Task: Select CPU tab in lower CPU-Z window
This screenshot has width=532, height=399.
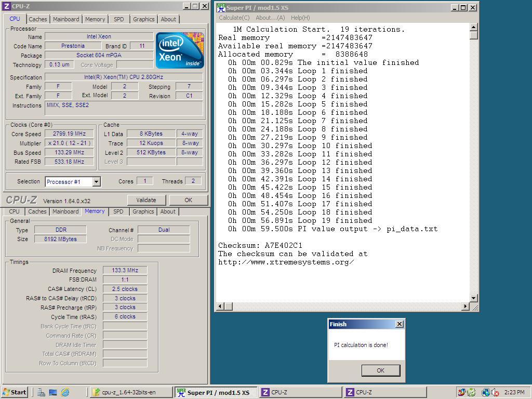Action: (x=14, y=211)
